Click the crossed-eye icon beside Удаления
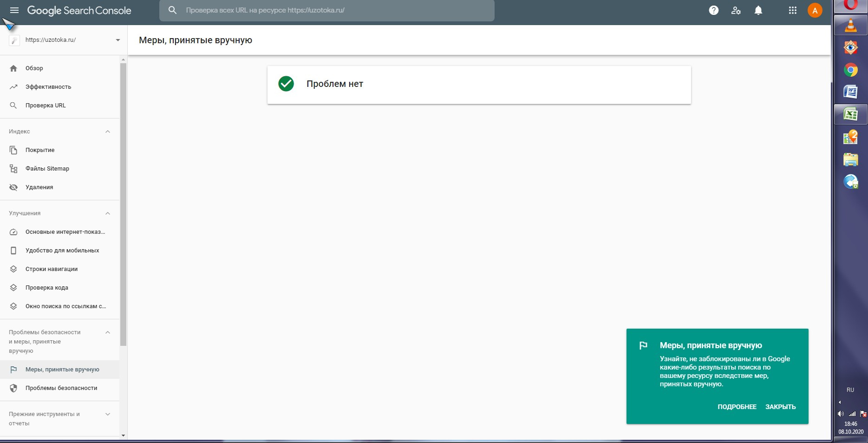The width and height of the screenshot is (868, 443). (x=13, y=187)
